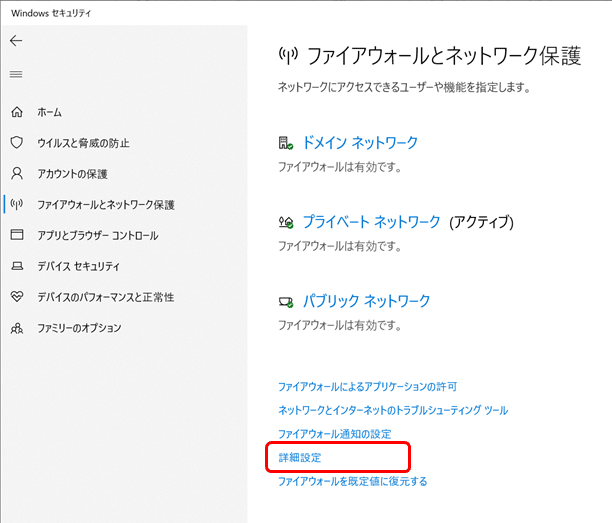Open ドメイン ネットワーク settings link
This screenshot has height=523, width=612.
point(360,142)
